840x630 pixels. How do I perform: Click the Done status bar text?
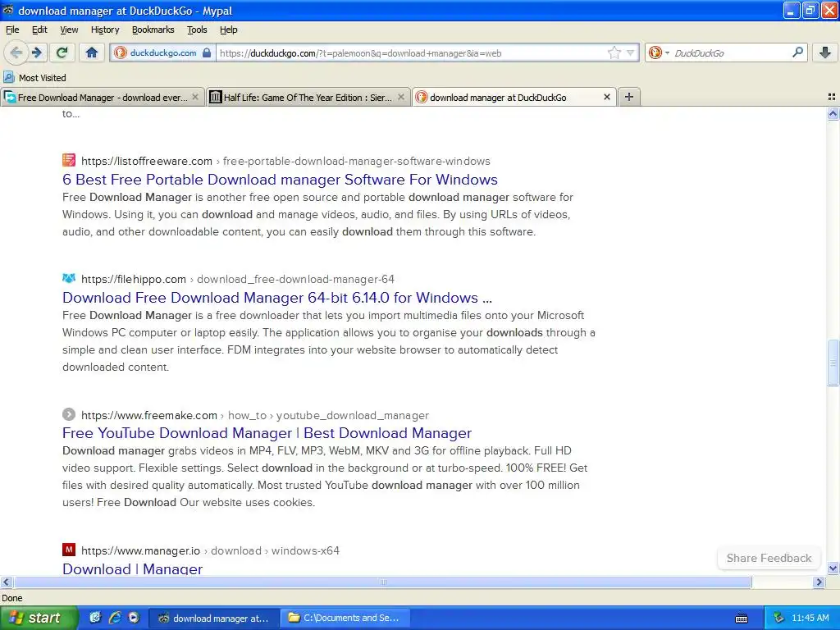tap(11, 598)
